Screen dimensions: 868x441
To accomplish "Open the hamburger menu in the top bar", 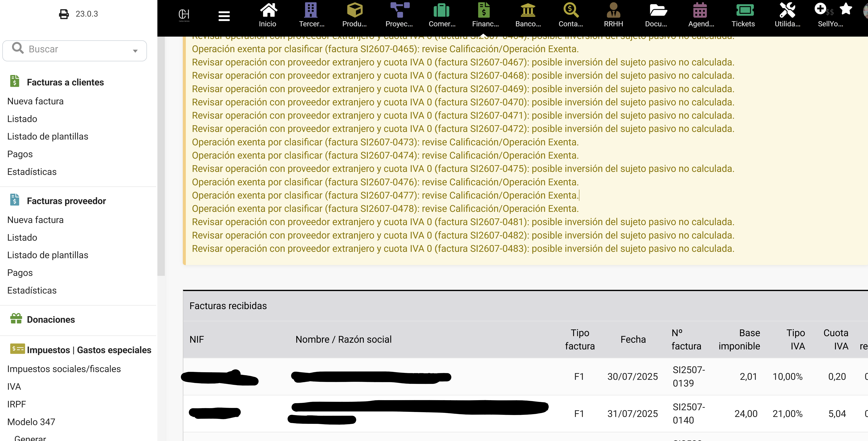I will tap(224, 16).
